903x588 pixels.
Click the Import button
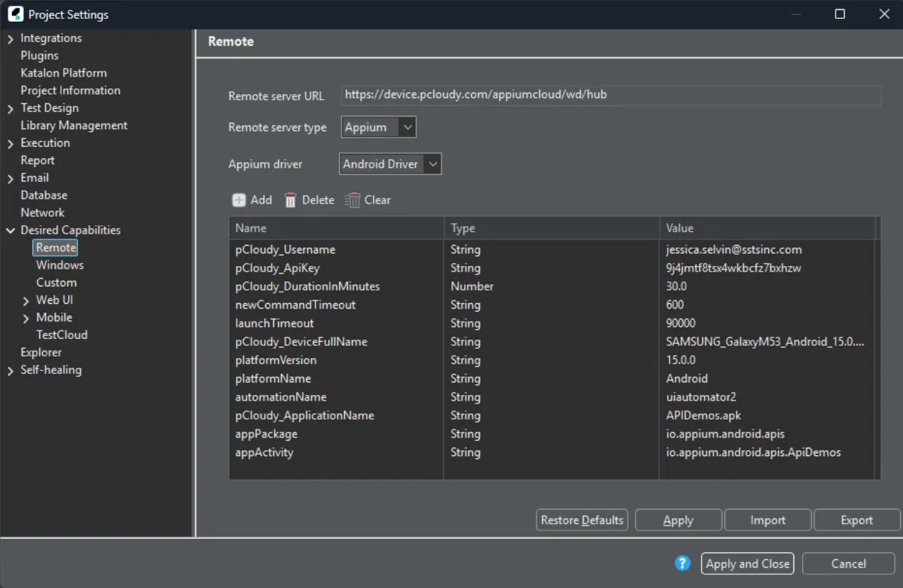tap(767, 520)
